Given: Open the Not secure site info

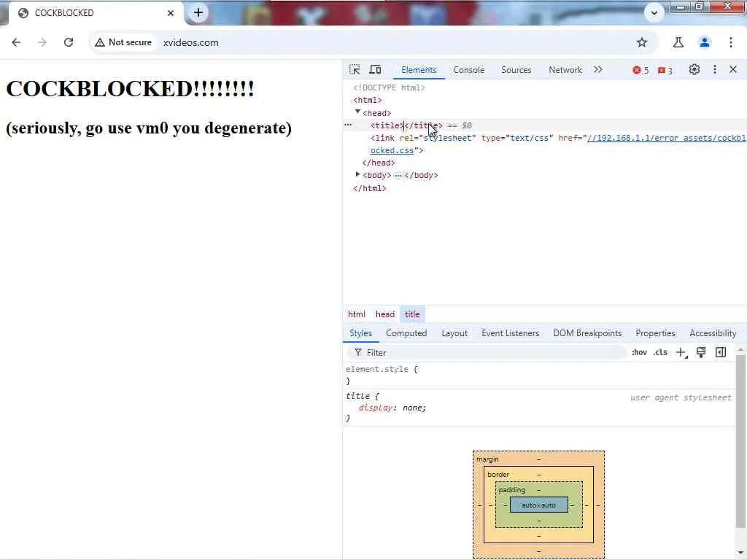Looking at the screenshot, I should click(123, 42).
